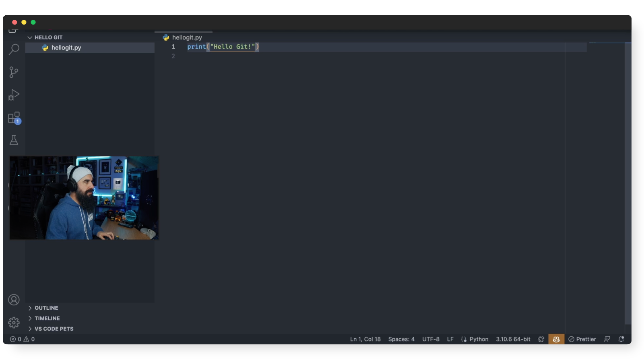Screen dimensions: 644x362
Task: Click the GitHub Copilot status icon
Action: coord(556,339)
